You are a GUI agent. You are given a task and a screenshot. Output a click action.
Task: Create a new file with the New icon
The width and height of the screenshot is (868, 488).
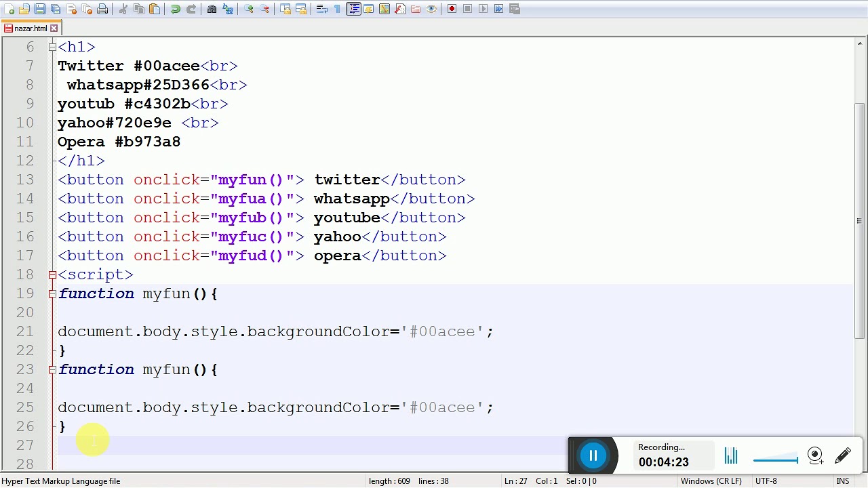tap(9, 9)
